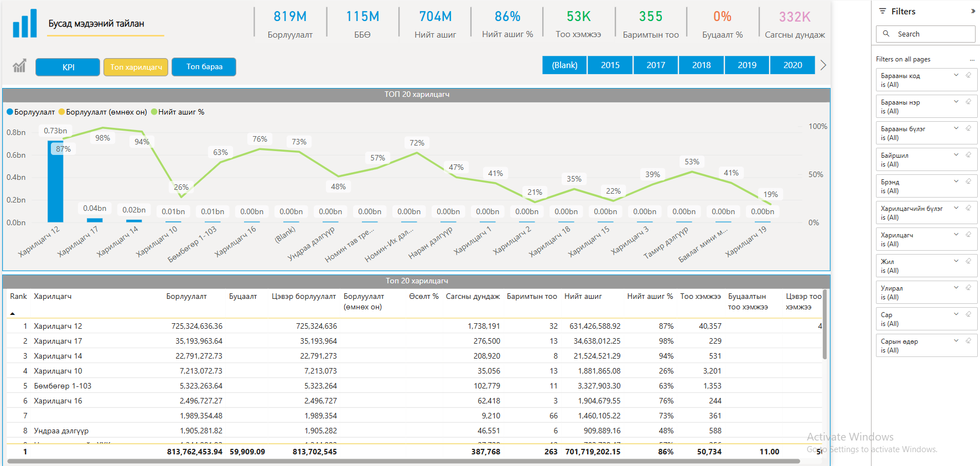Sort table by Цэвэр борлуулалт column header
Screen dimensions: 980x466
[303, 297]
